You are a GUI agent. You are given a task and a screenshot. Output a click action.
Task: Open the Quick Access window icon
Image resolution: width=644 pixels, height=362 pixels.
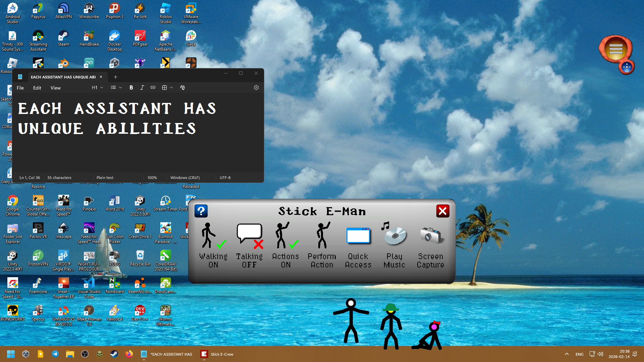pyautogui.click(x=358, y=236)
